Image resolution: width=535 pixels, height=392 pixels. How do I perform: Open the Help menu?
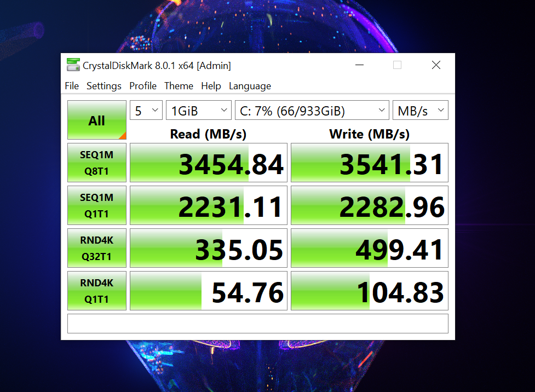tap(211, 86)
